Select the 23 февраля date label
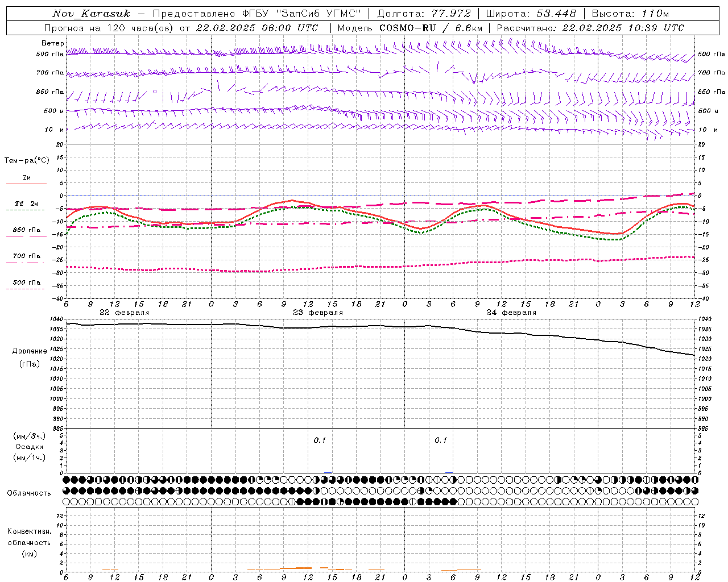Image resolution: width=728 pixels, height=582 pixels. [x=318, y=313]
